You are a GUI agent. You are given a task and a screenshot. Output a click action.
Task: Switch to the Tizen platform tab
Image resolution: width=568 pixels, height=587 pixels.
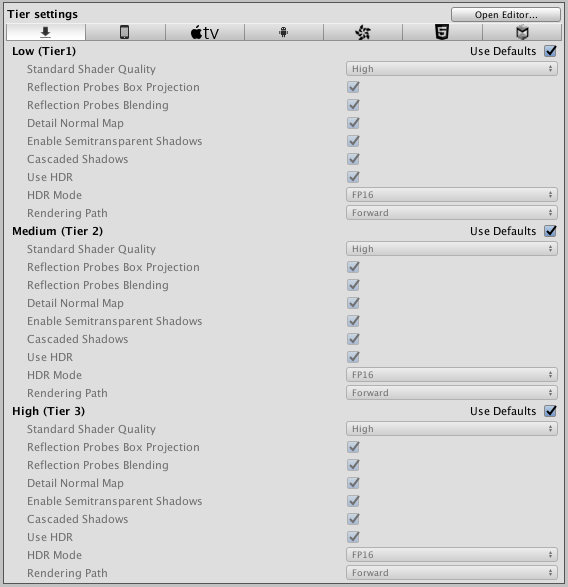[363, 33]
